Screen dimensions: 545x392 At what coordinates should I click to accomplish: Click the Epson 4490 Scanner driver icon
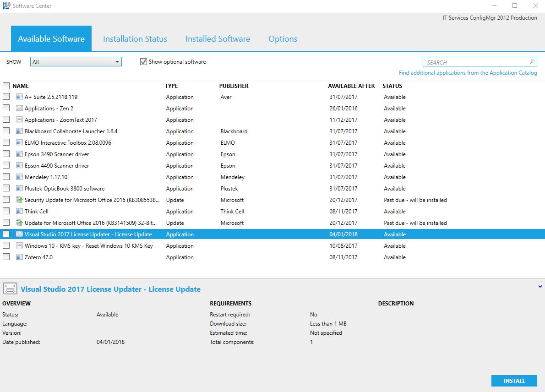19,165
